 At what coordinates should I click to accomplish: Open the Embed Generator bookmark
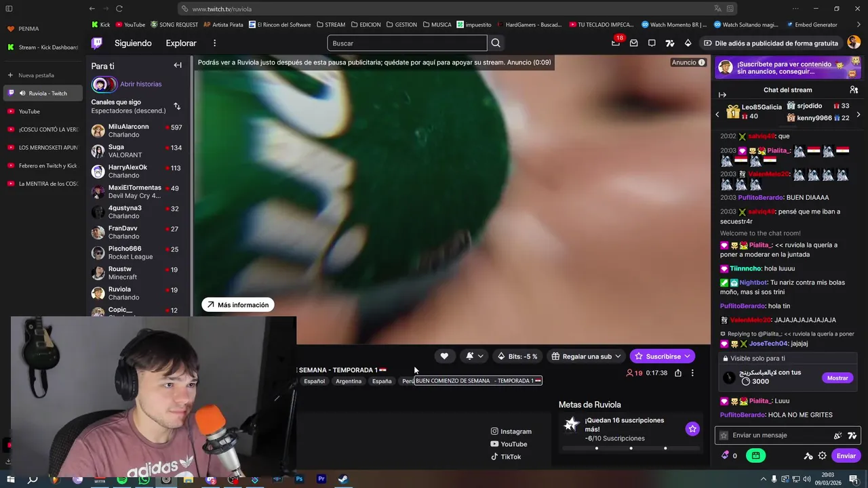coord(812,24)
